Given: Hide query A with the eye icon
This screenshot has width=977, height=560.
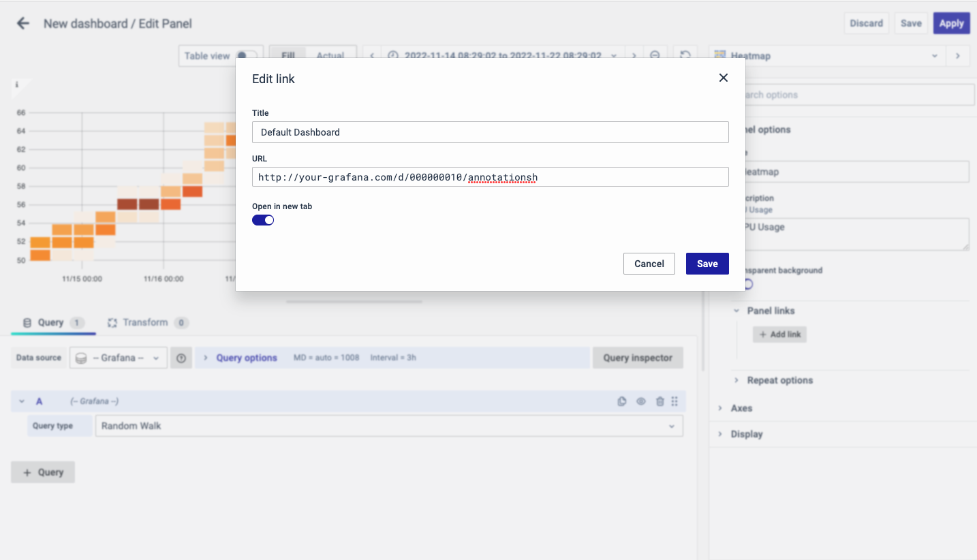Looking at the screenshot, I should coord(640,401).
